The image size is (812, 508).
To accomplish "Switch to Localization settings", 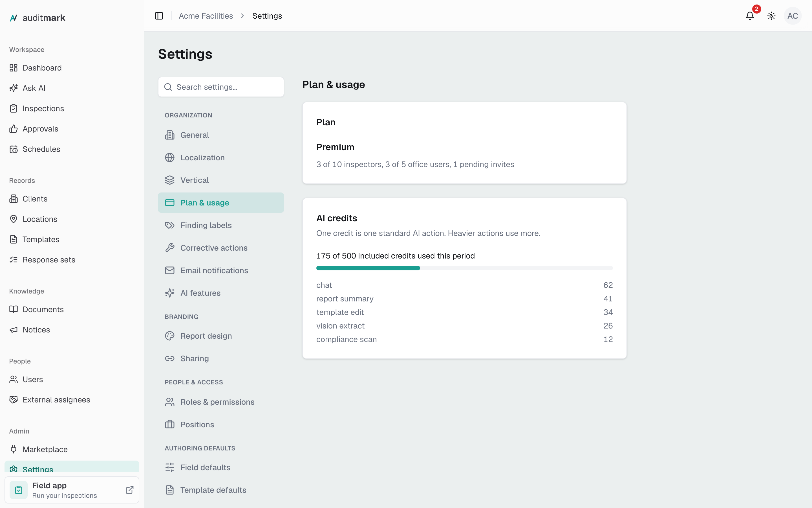I will coord(221,157).
